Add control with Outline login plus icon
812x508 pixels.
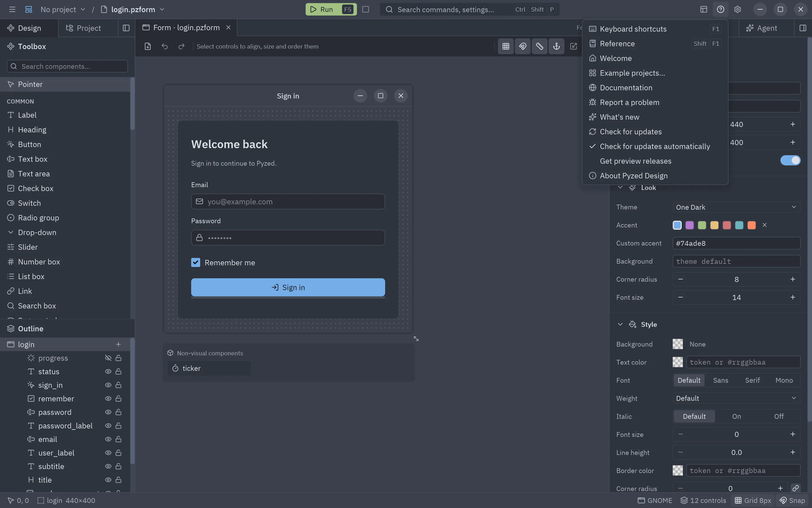pyautogui.click(x=118, y=344)
